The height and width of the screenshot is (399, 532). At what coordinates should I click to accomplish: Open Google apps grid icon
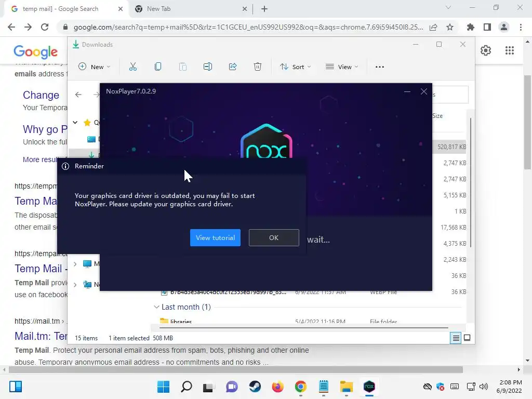pyautogui.click(x=510, y=50)
